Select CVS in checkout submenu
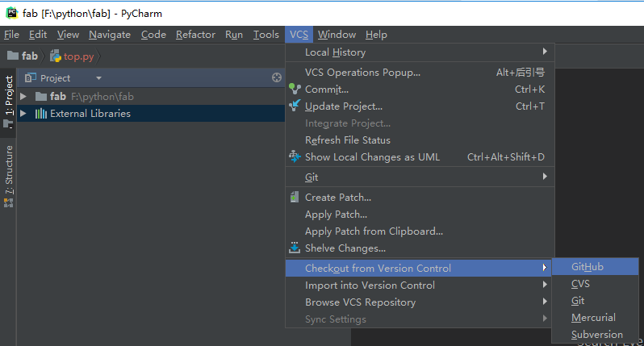644x346 pixels. pos(595,284)
